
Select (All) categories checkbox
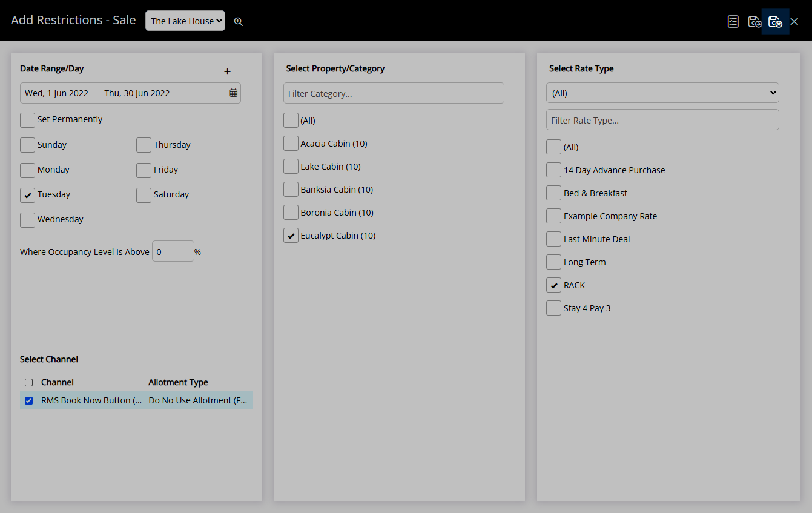(291, 121)
